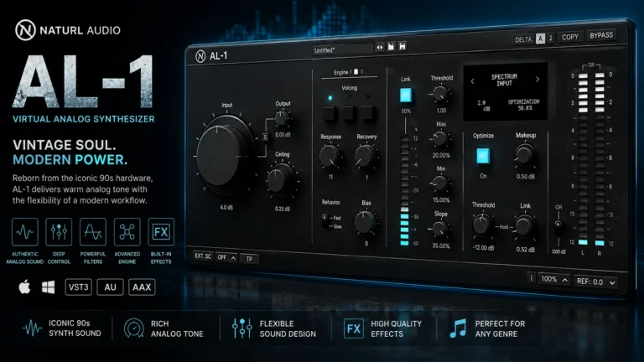The height and width of the screenshot is (362, 644).
Task: Open the REF: 0.0 dropdown
Action: pos(595,282)
